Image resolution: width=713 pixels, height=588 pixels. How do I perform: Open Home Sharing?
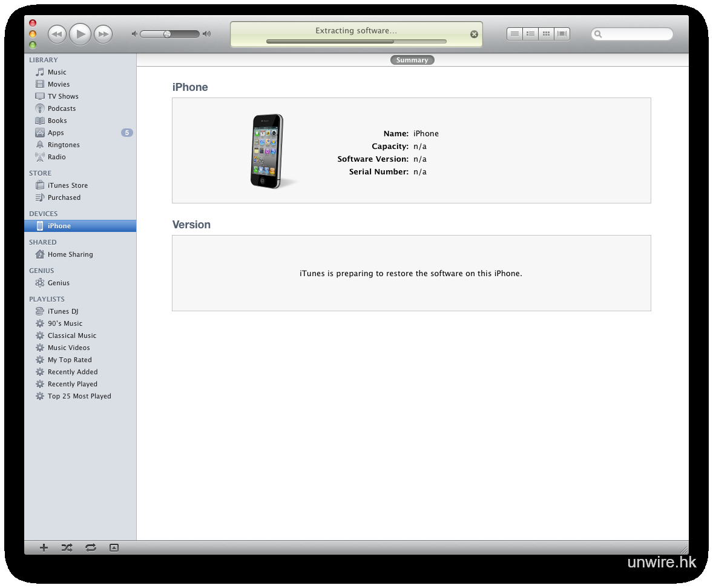[70, 254]
